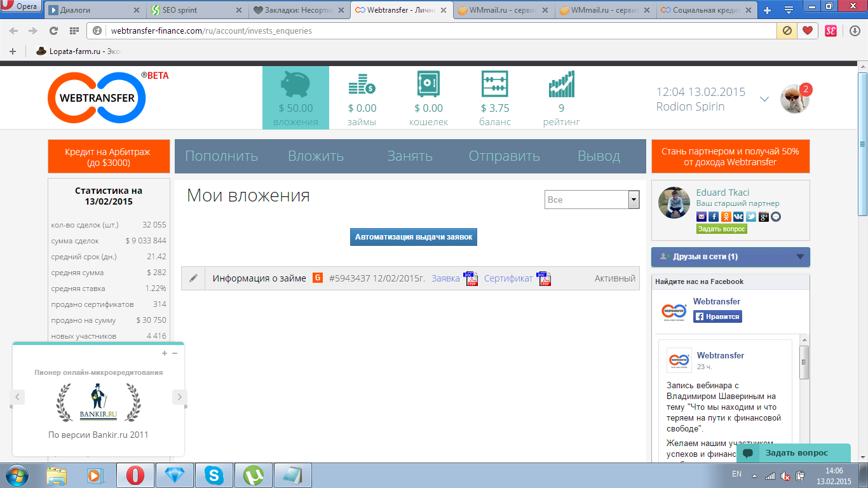Click partner's VK icon
868x488 pixels.
[x=738, y=217]
